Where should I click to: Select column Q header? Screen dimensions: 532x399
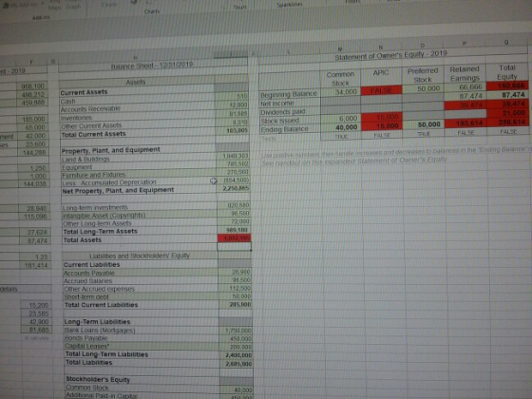point(506,43)
